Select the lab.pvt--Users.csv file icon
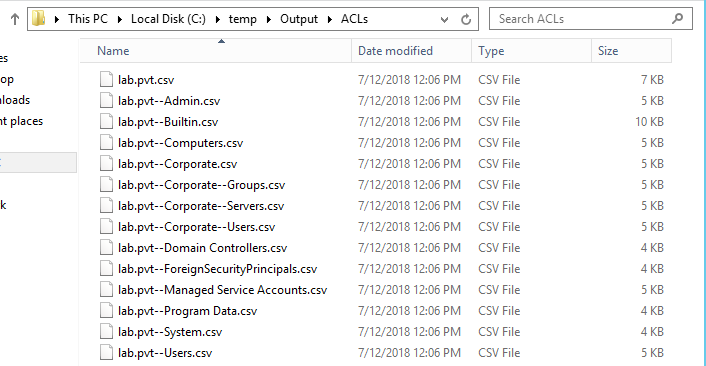This screenshot has height=366, width=706. coord(106,352)
